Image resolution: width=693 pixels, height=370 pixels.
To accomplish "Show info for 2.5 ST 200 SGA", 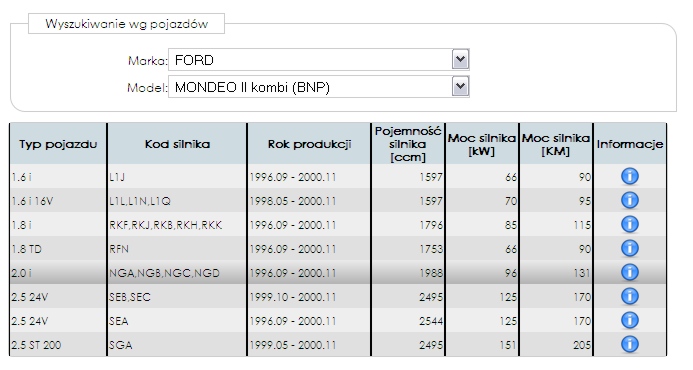I will pyautogui.click(x=630, y=344).
